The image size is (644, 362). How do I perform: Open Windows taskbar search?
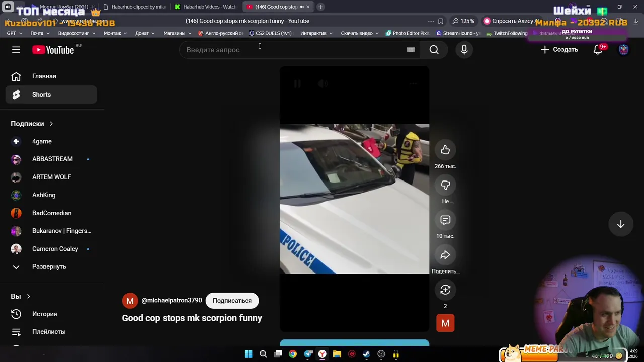tap(263, 354)
